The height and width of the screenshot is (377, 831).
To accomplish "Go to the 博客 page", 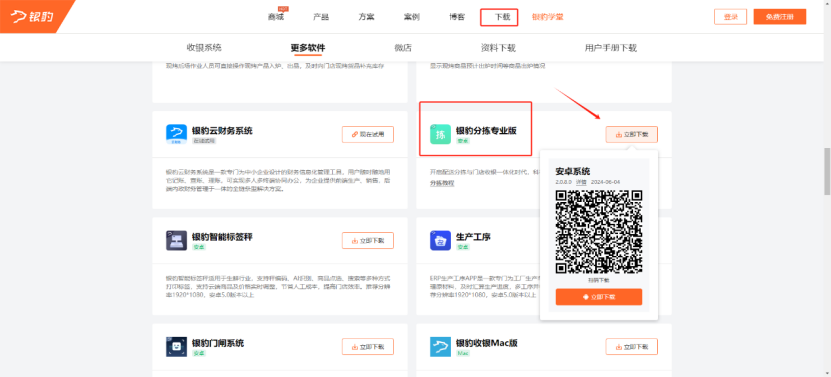I will point(457,17).
